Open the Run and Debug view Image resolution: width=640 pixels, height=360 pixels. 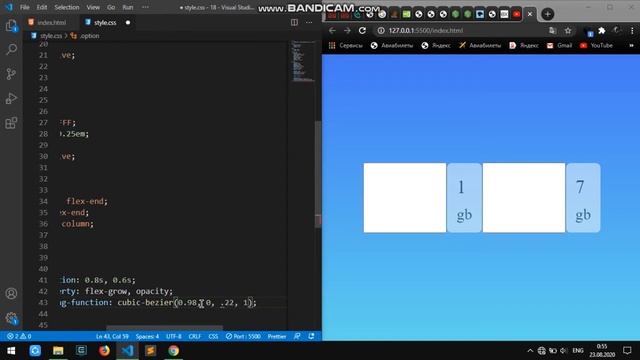tap(11, 98)
